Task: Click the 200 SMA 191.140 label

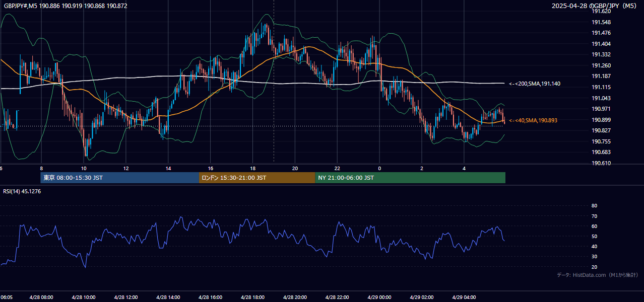Action: (534, 84)
